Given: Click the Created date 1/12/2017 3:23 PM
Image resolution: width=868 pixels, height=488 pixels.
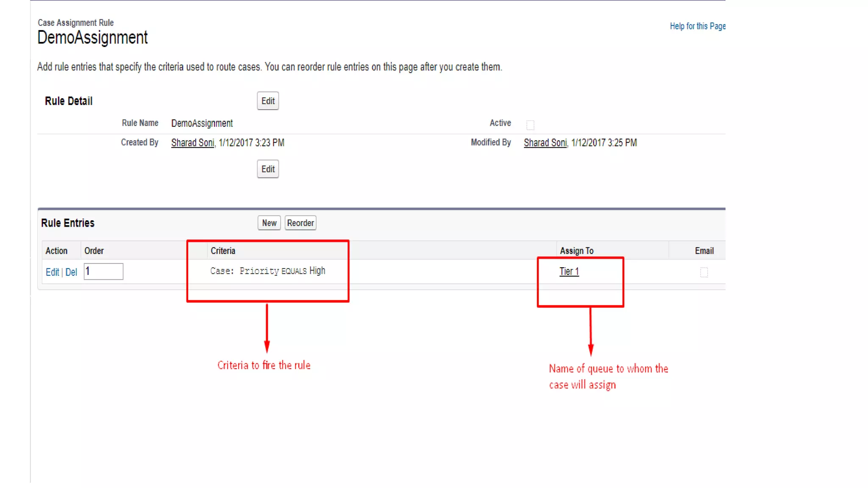Looking at the screenshot, I should point(251,143).
